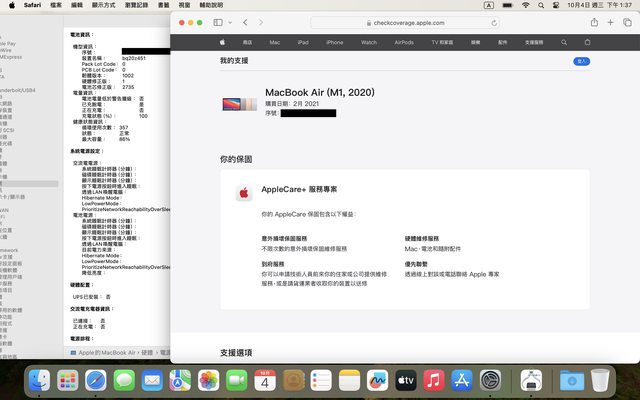The height and width of the screenshot is (400, 640).
Task: Click the Apple logo in the site navigation
Action: click(x=222, y=42)
